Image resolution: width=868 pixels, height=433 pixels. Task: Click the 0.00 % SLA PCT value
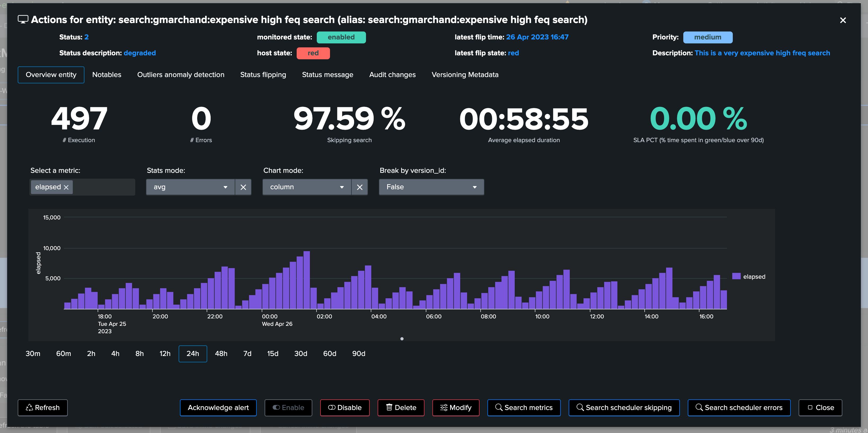pos(698,119)
